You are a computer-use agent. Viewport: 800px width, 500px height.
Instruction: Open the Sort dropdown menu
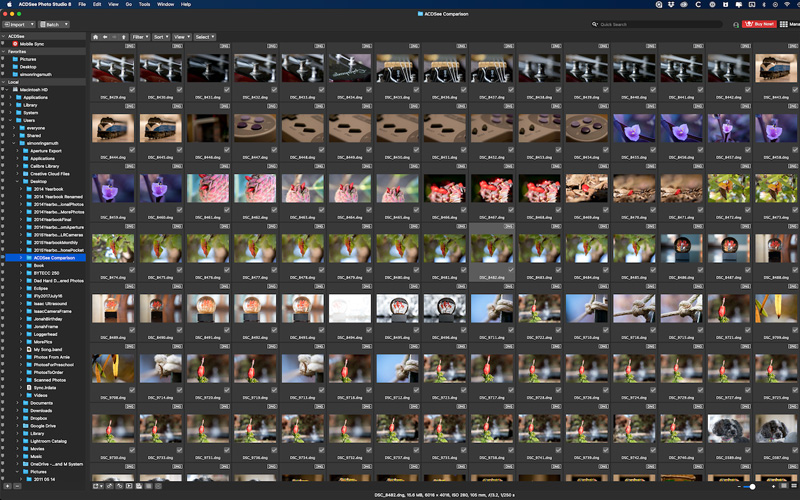pos(161,37)
